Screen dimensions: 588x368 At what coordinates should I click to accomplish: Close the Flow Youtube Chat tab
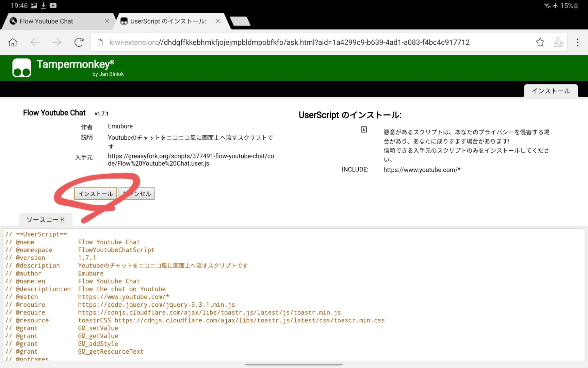(107, 21)
